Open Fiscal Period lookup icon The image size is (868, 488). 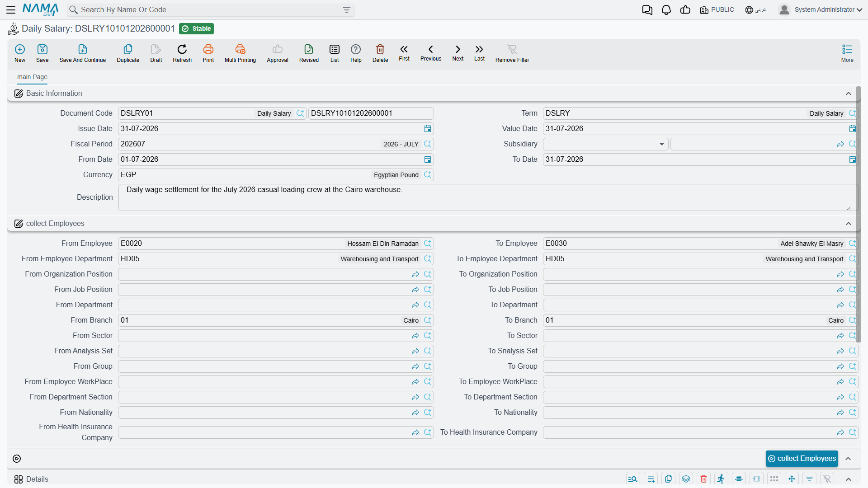pos(428,144)
